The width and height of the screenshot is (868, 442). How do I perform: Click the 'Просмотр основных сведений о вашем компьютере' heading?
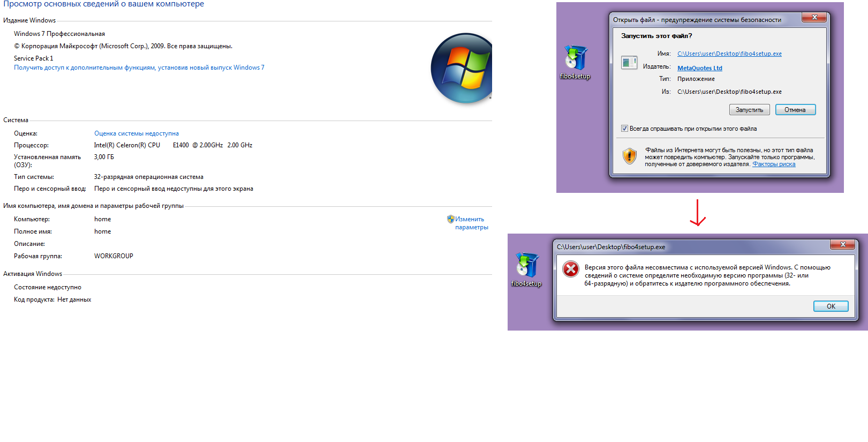[104, 4]
